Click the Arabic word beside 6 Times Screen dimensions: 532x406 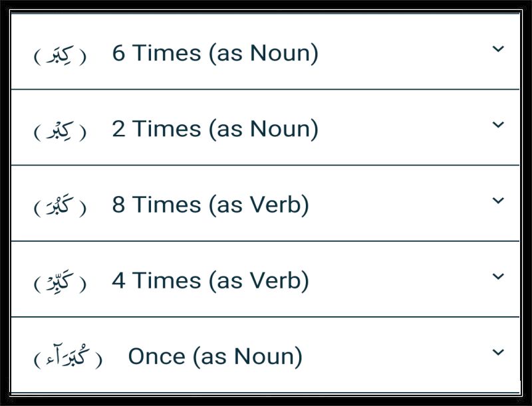click(x=60, y=56)
